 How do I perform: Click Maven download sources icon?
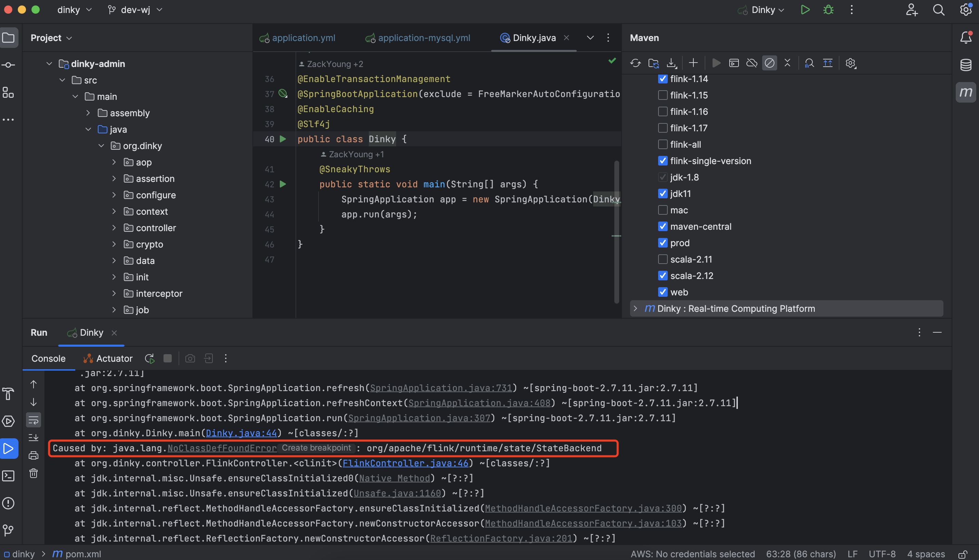point(671,63)
